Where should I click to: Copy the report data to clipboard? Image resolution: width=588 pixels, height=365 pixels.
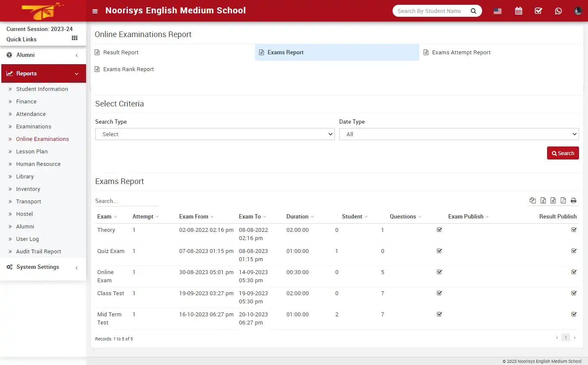coord(532,200)
